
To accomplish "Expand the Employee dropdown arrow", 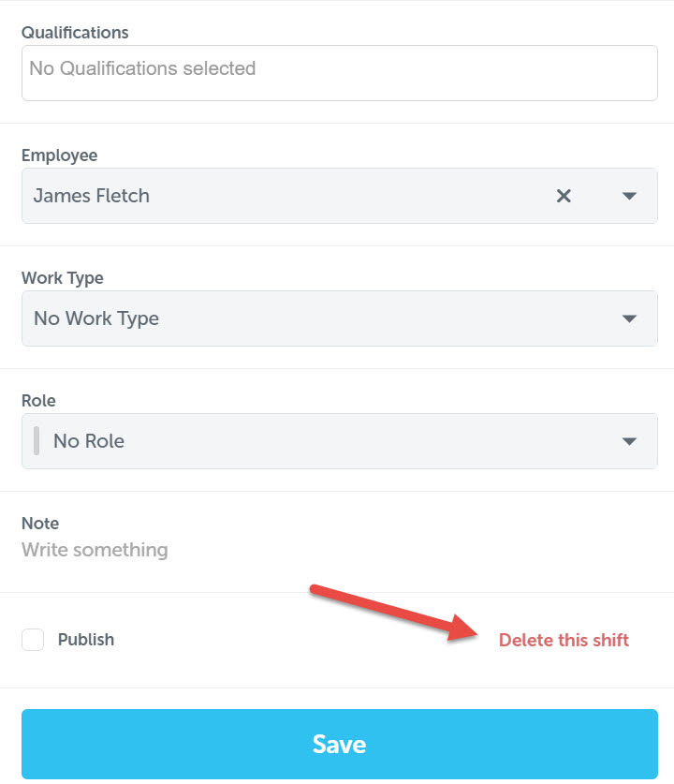I will (629, 196).
